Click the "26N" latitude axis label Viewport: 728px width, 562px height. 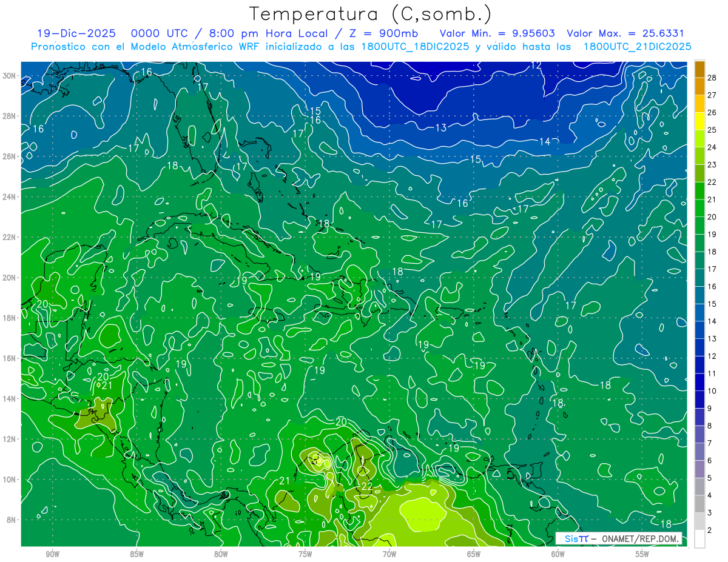pyautogui.click(x=10, y=156)
